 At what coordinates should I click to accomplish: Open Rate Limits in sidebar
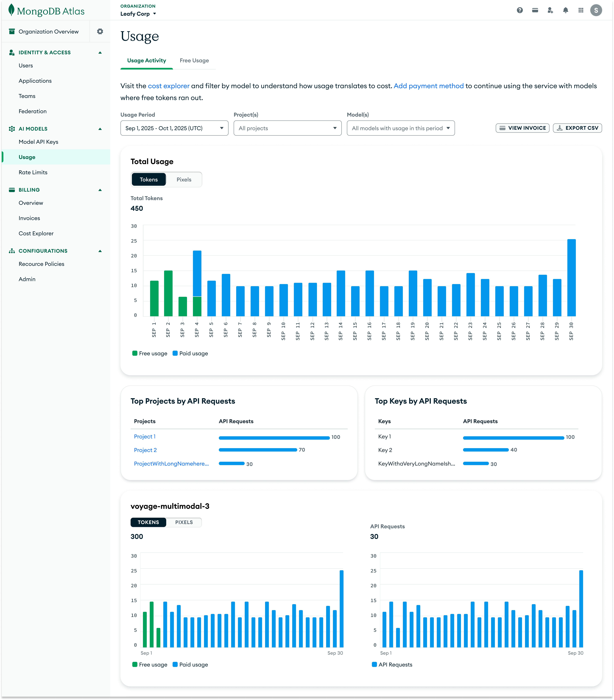33,172
